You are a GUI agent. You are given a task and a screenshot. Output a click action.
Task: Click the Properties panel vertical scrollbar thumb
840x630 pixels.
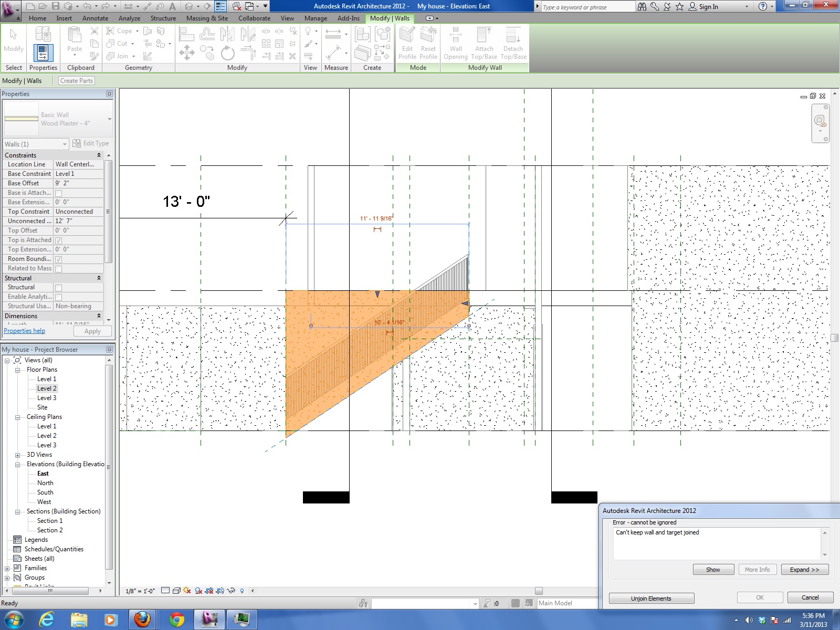point(108,211)
